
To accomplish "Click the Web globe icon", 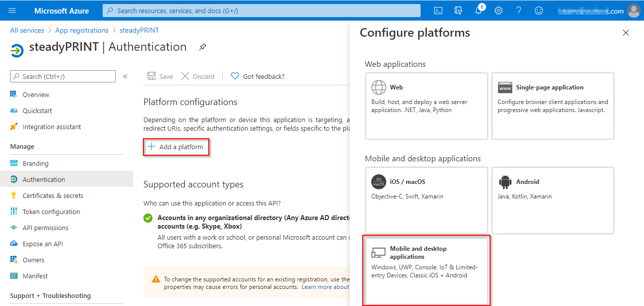I will point(379,87).
